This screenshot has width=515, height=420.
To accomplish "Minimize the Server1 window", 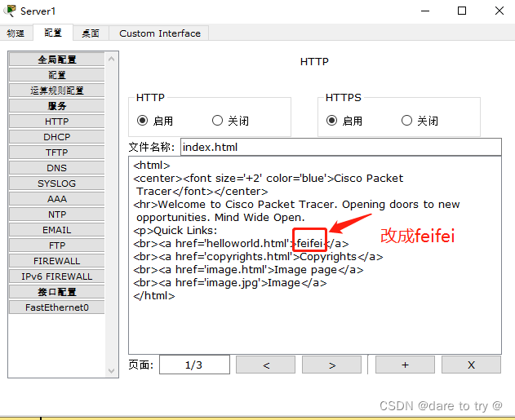I will tap(425, 11).
